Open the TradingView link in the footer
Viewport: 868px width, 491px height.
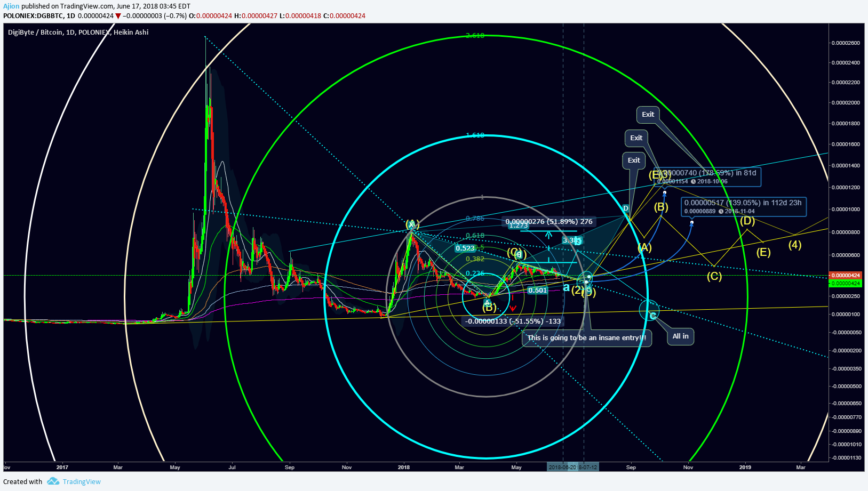(x=82, y=481)
